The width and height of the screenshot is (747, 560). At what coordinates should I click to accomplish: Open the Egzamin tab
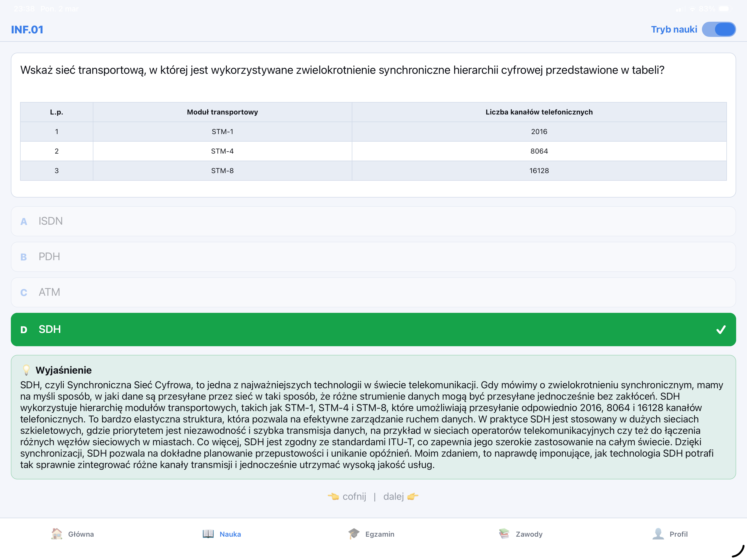371,534
